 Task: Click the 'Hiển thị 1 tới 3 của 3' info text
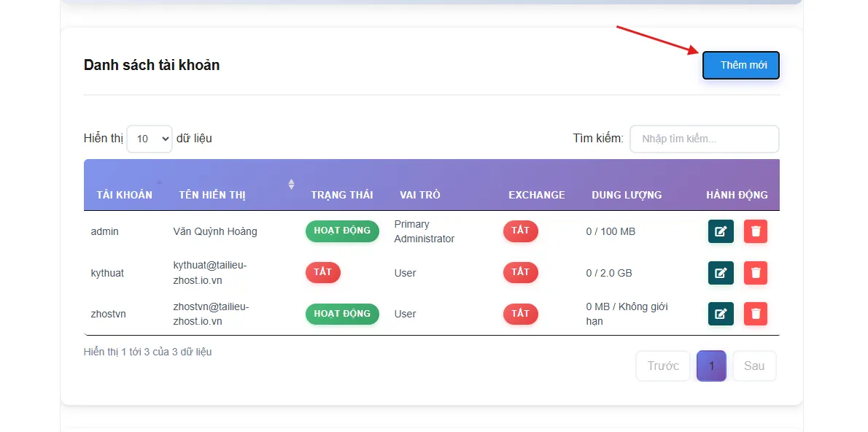coord(147,352)
